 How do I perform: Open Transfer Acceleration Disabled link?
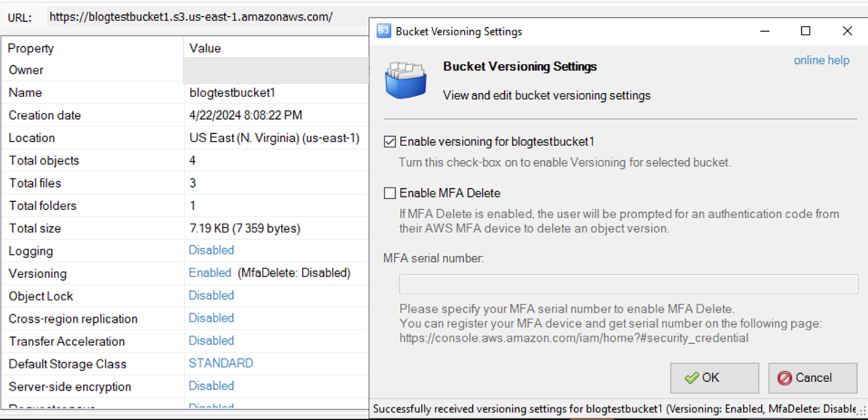211,340
